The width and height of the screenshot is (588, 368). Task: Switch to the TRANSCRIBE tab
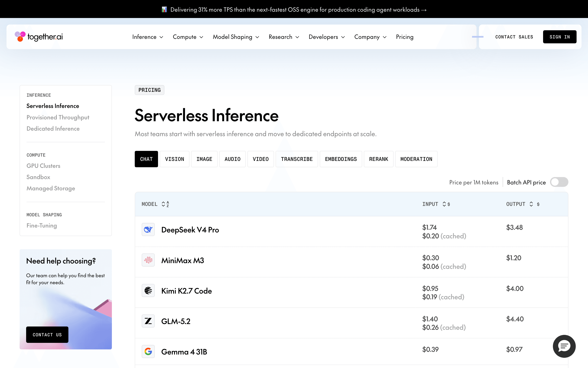[x=297, y=159]
